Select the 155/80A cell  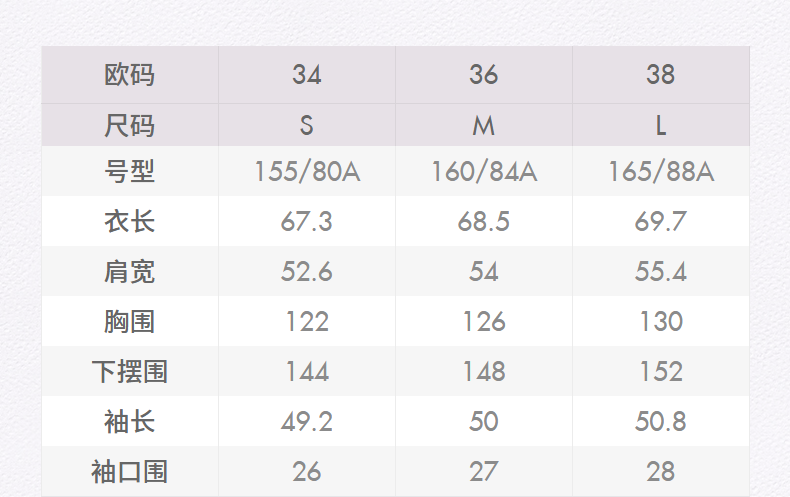pos(307,172)
